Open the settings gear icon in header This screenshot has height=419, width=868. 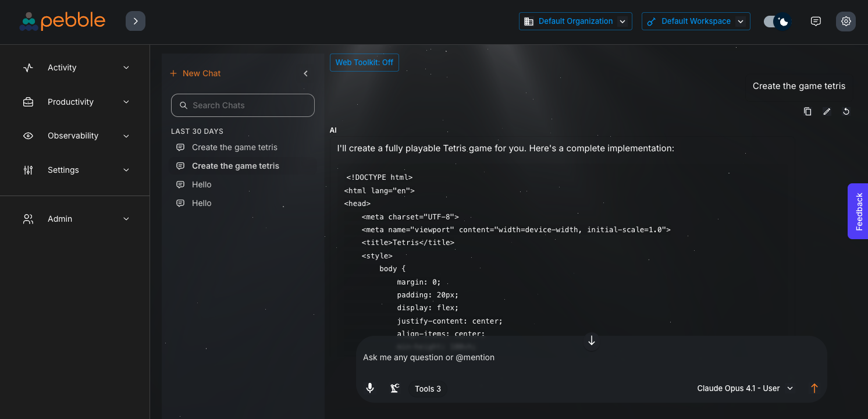(846, 22)
